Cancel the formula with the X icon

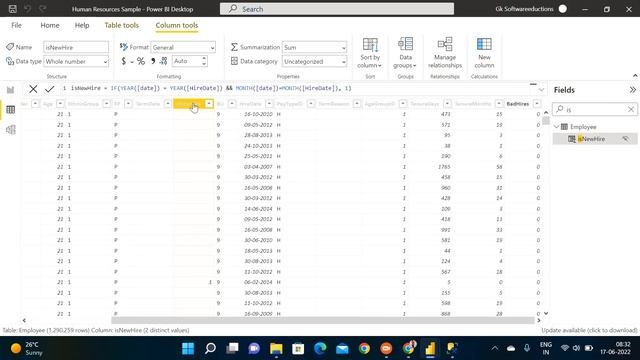point(33,89)
